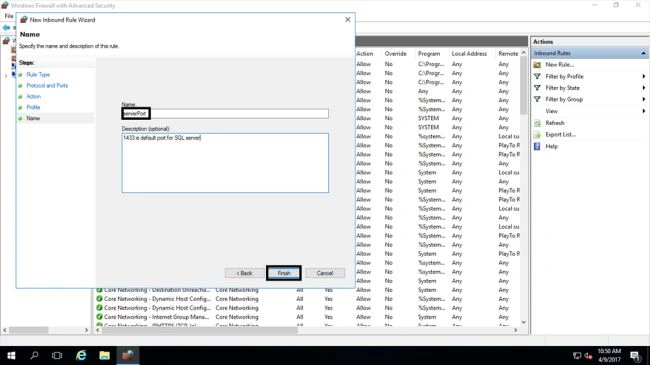
Task: Collapse the Inbound Rules actions section
Action: (x=643, y=53)
